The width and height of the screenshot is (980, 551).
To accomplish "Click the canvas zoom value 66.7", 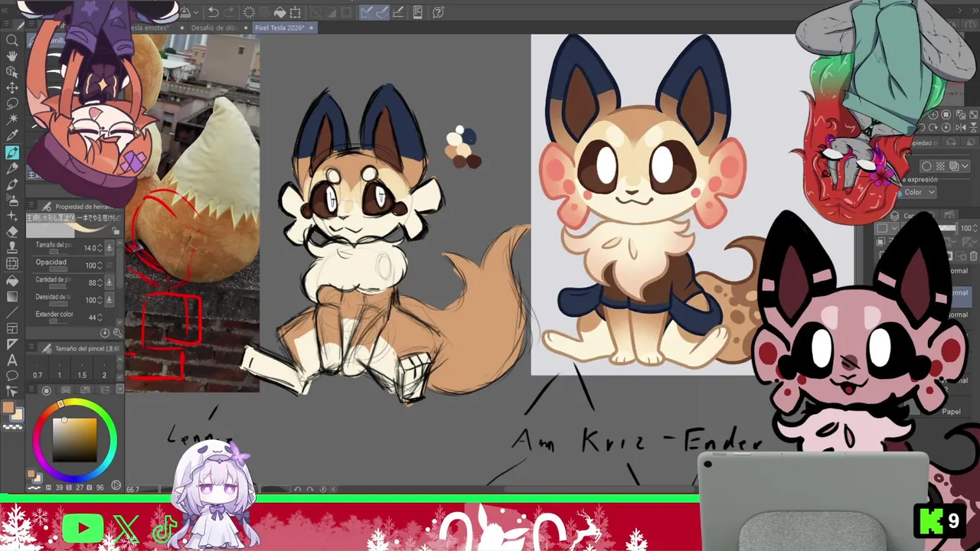I will [132, 489].
